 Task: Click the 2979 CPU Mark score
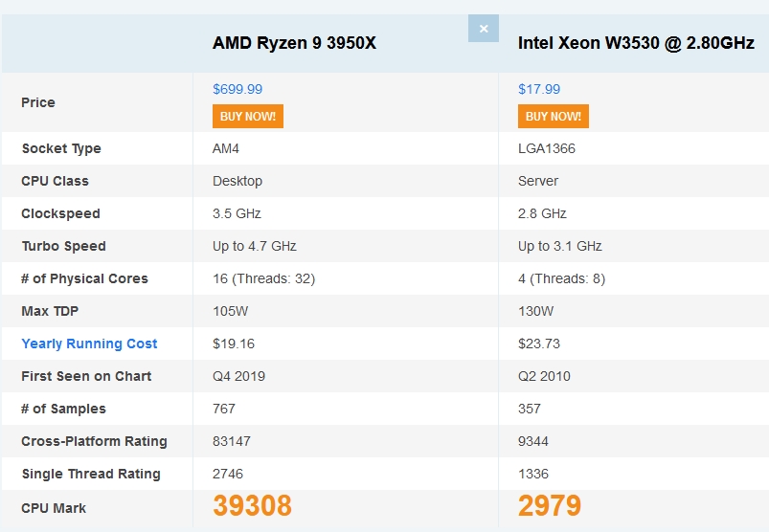550,505
